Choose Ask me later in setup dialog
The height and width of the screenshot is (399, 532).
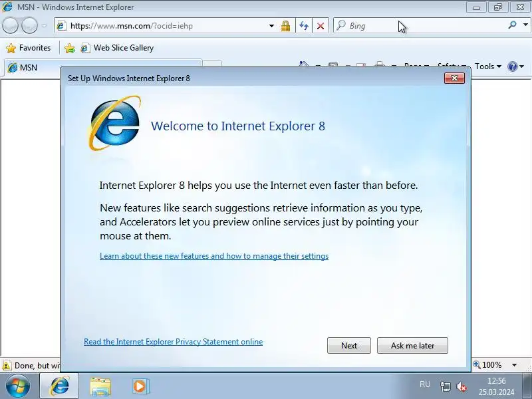(412, 345)
